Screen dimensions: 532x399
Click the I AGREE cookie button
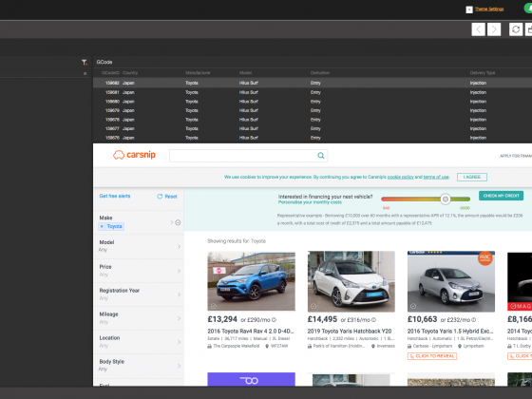click(x=472, y=177)
